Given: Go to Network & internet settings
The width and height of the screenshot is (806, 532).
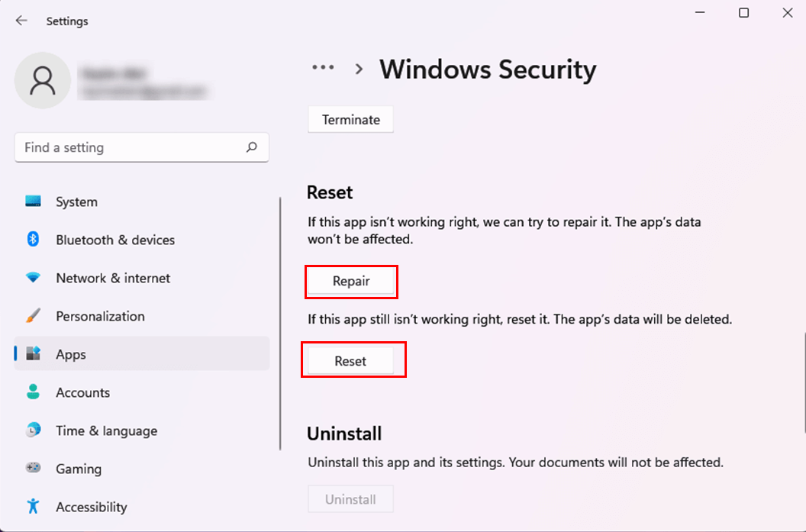Looking at the screenshot, I should click(113, 278).
